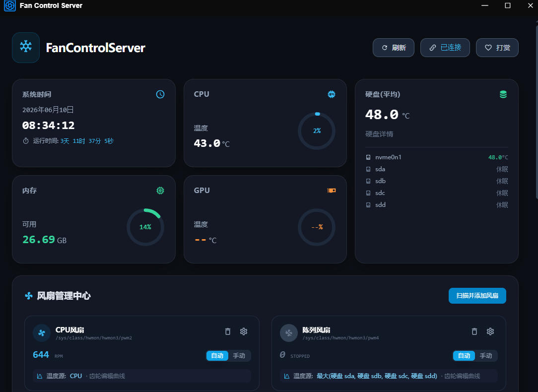Click the disk icon beside sda
Screen dimensions: 538x392
pos(368,169)
